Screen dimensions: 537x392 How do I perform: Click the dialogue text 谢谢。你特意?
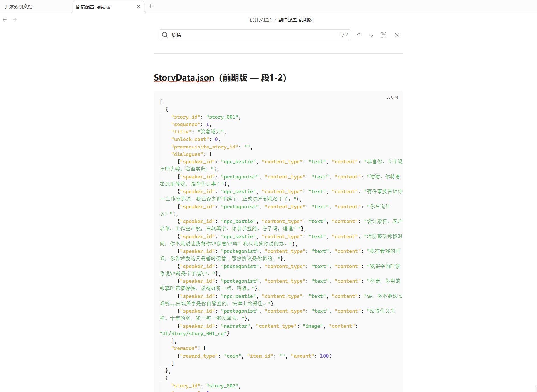(x=384, y=177)
